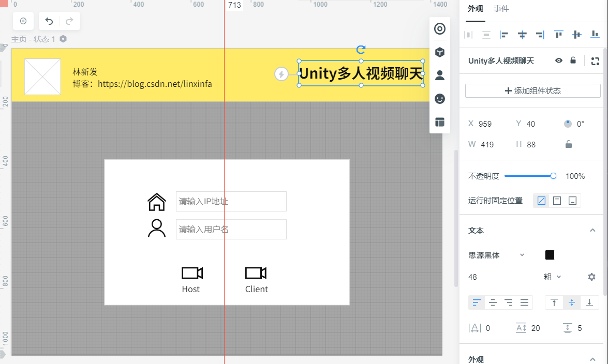The image size is (608, 364).
Task: Collapse the 文本 text section
Action: coord(593,230)
